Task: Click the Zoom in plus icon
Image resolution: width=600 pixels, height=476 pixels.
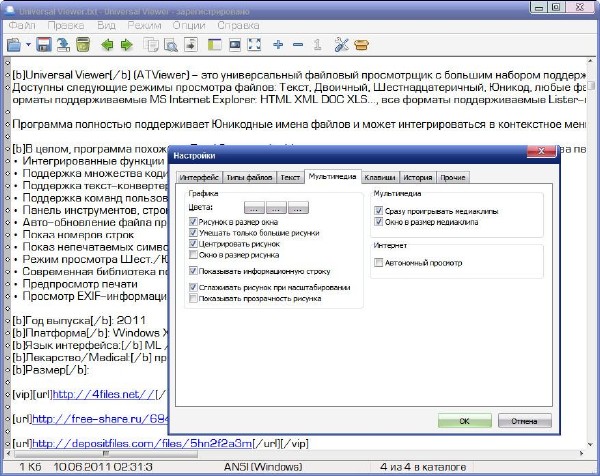Action: click(278, 45)
